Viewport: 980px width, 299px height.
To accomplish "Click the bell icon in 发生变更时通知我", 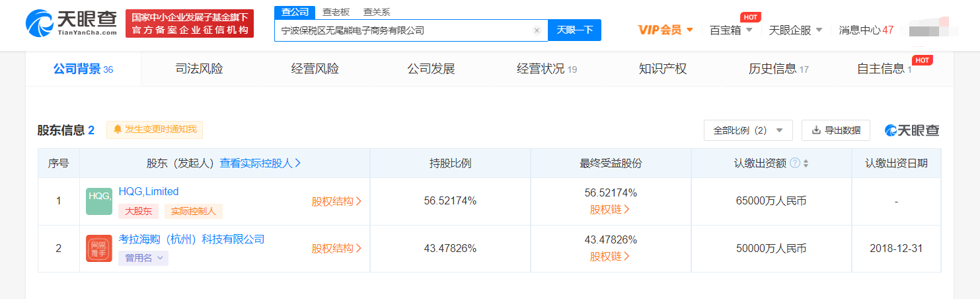I will (118, 130).
